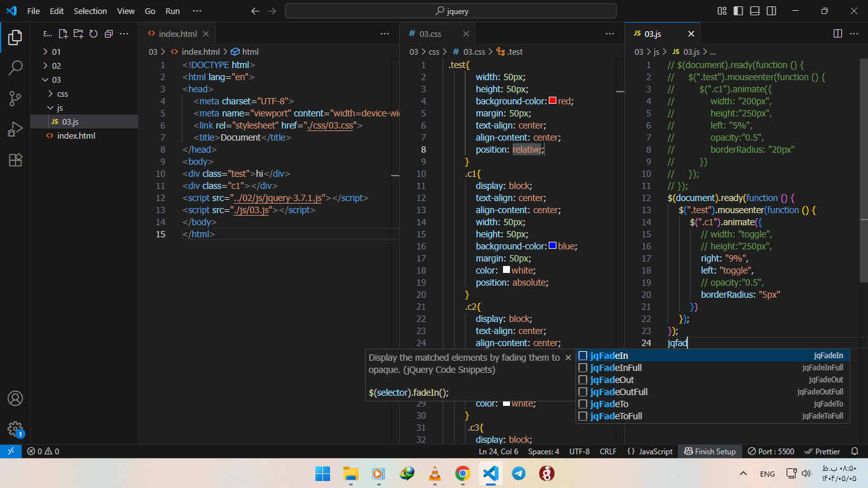The image size is (868, 488).
Task: Open hidden menu items with the ellipsis
Action: pos(197,11)
